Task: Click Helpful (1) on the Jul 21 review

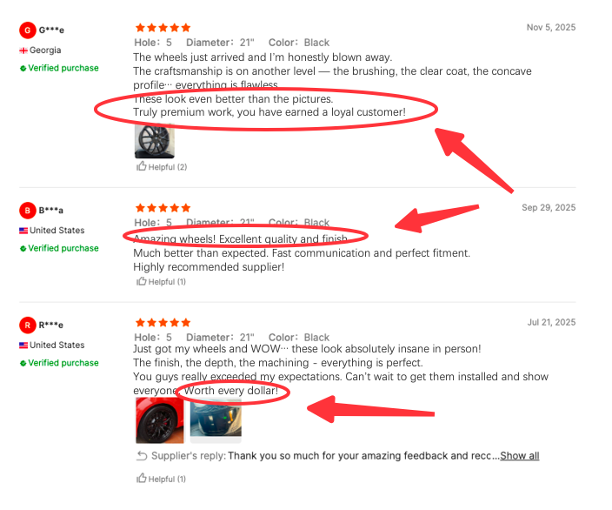Action: pos(161,479)
